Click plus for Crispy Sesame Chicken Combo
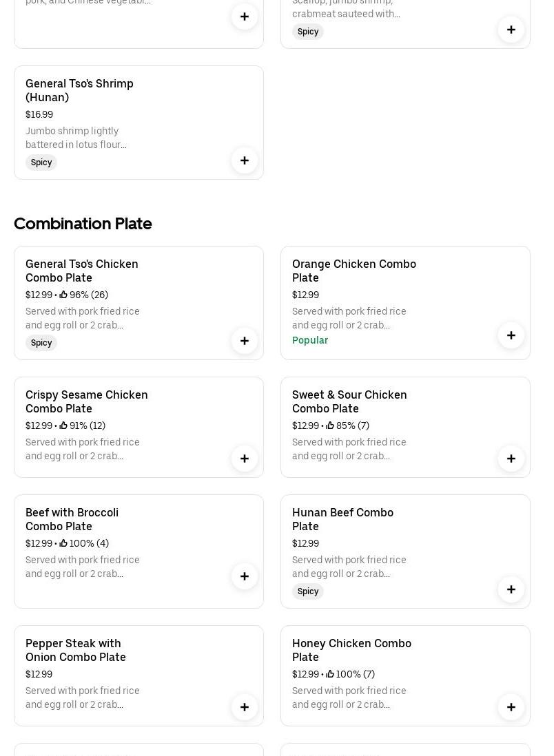This screenshot has width=554, height=756. (245, 459)
